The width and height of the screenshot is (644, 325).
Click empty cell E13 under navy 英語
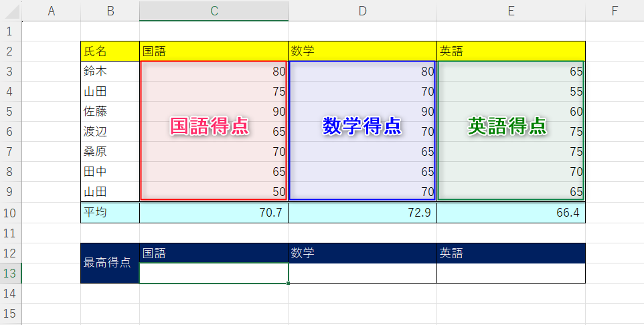pos(511,274)
